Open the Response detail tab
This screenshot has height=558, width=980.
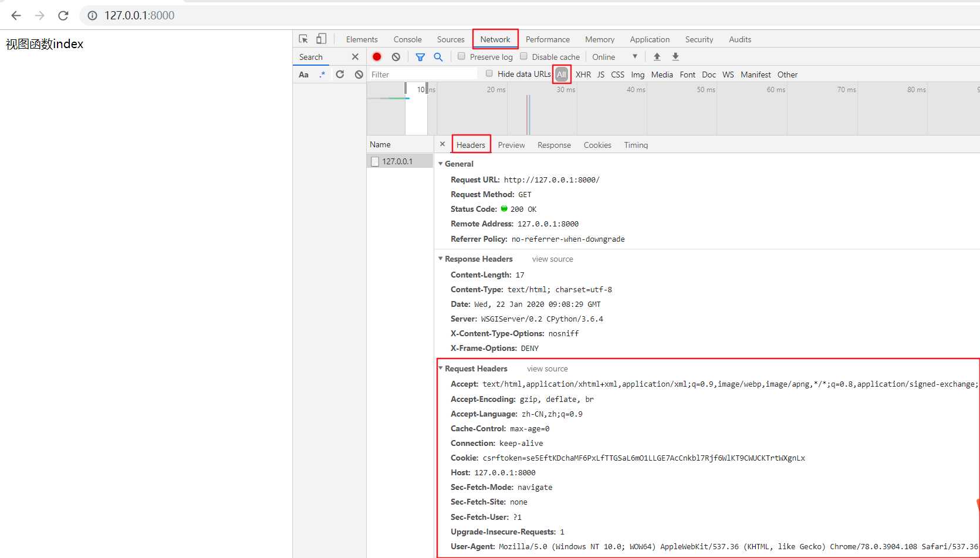pos(554,145)
